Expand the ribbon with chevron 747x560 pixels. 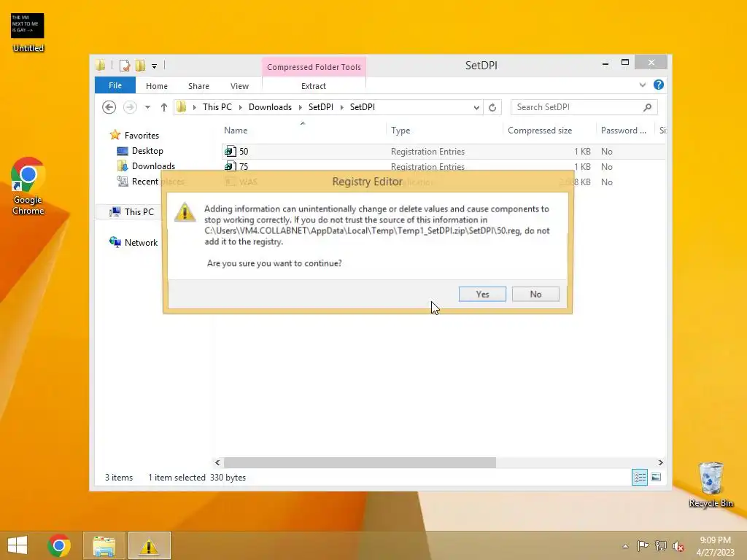pos(642,85)
